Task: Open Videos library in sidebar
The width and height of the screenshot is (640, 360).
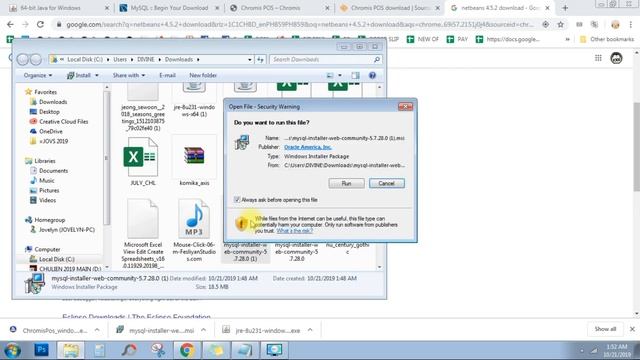Action: pos(47,200)
